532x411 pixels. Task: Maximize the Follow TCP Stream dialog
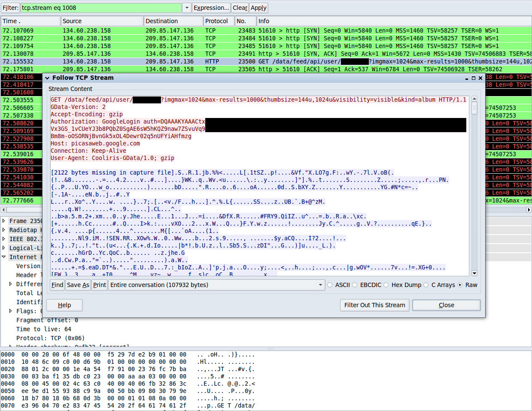(474, 78)
